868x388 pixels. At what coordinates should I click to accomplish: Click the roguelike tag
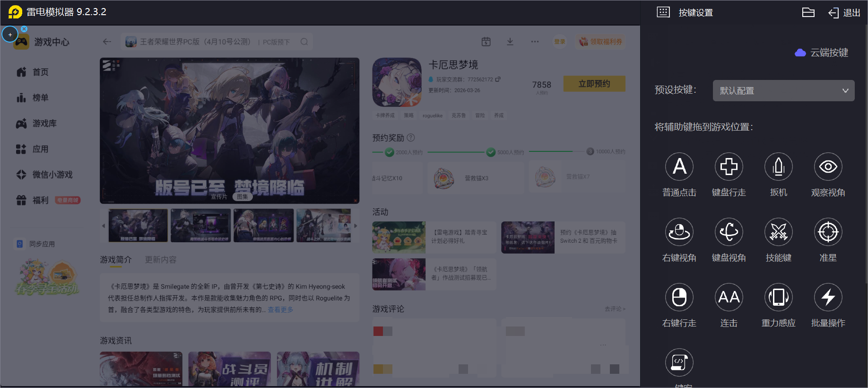(433, 115)
